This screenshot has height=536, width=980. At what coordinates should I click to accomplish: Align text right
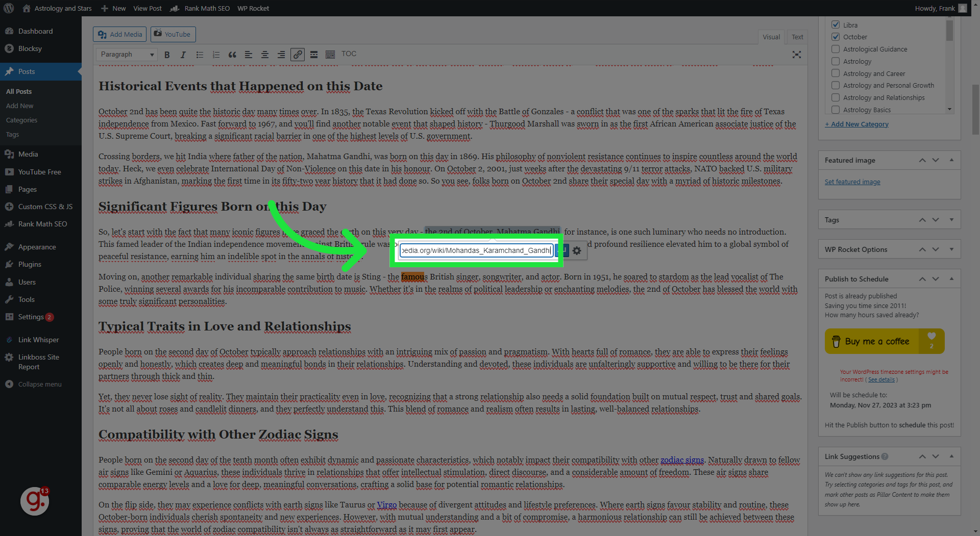(x=281, y=55)
